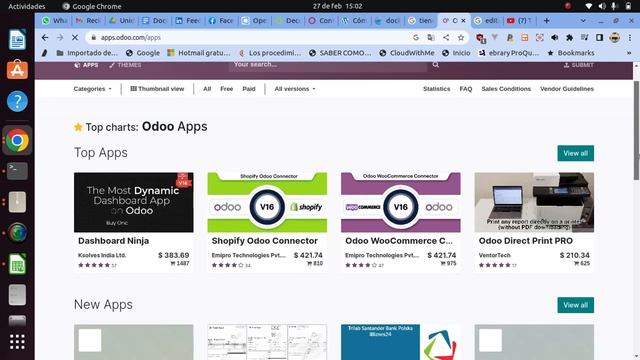The width and height of the screenshot is (640, 360).
Task: Launch LibreOffice Calc from the dock
Action: point(17,264)
